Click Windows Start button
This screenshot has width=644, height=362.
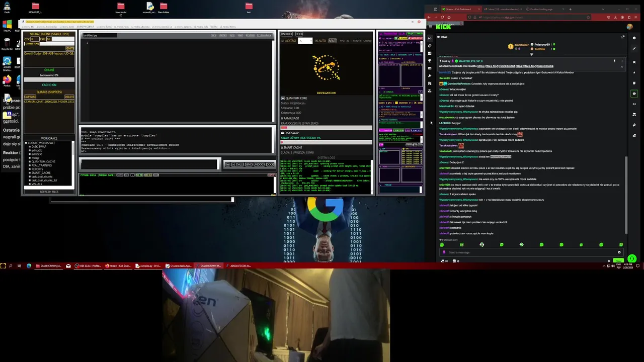click(x=3, y=265)
